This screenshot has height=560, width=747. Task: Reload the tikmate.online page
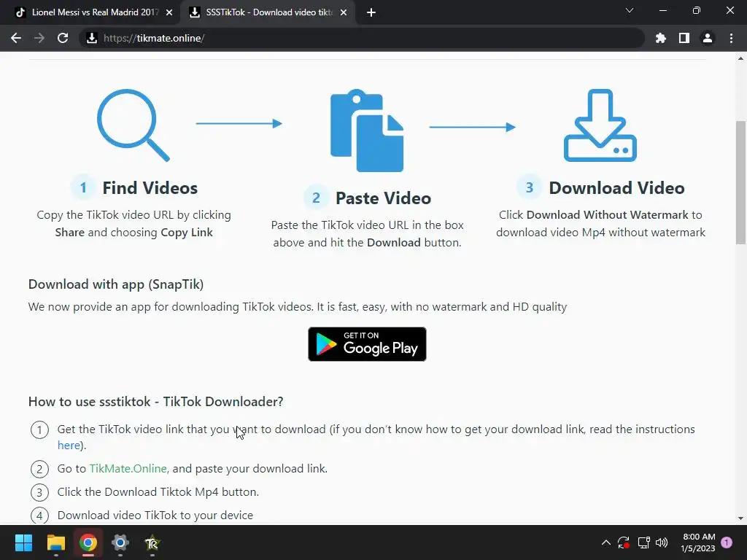coord(63,38)
